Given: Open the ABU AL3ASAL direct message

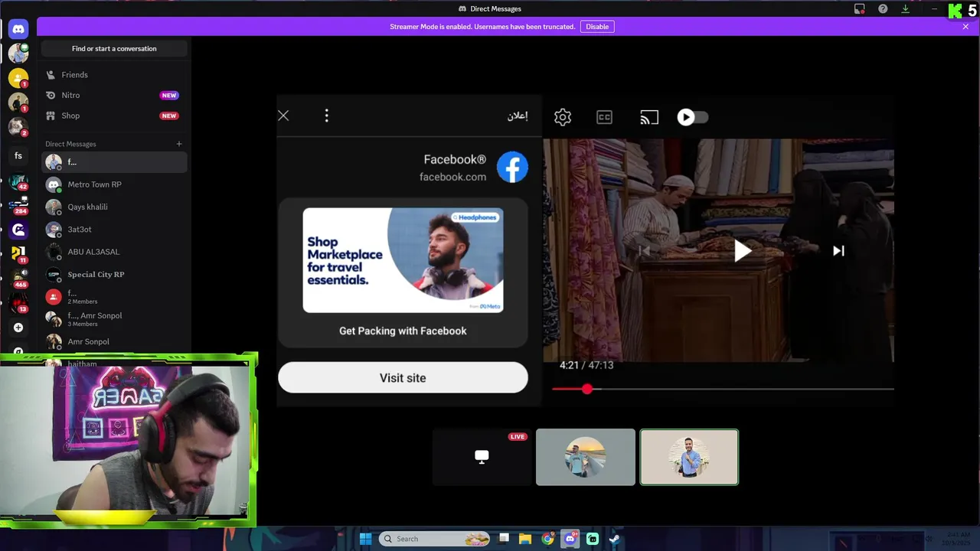Looking at the screenshot, I should point(114,252).
